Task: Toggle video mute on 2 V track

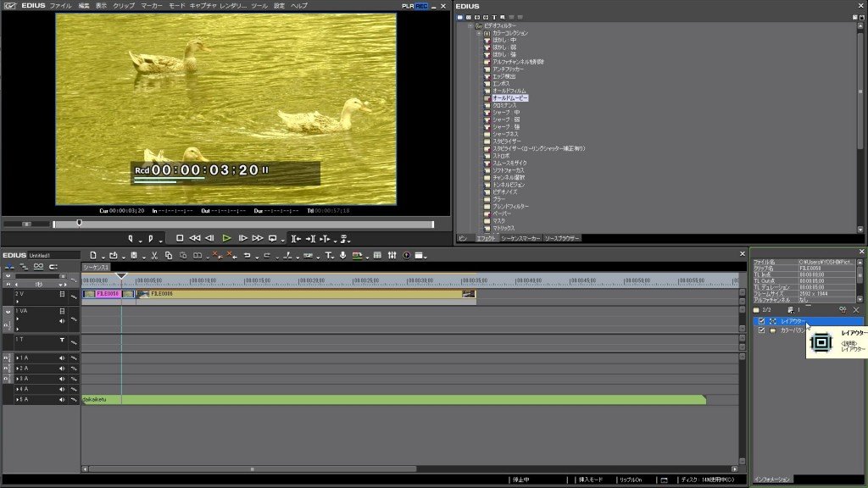Action: click(62, 294)
